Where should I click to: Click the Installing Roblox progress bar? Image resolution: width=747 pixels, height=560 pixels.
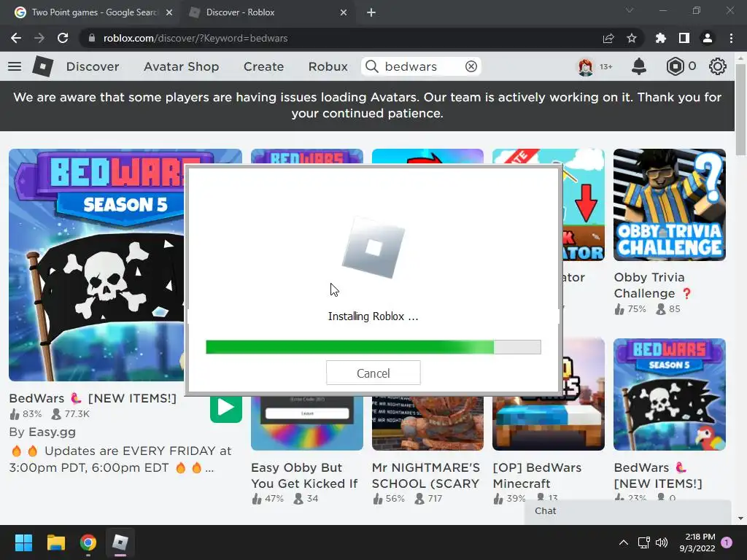[373, 346]
